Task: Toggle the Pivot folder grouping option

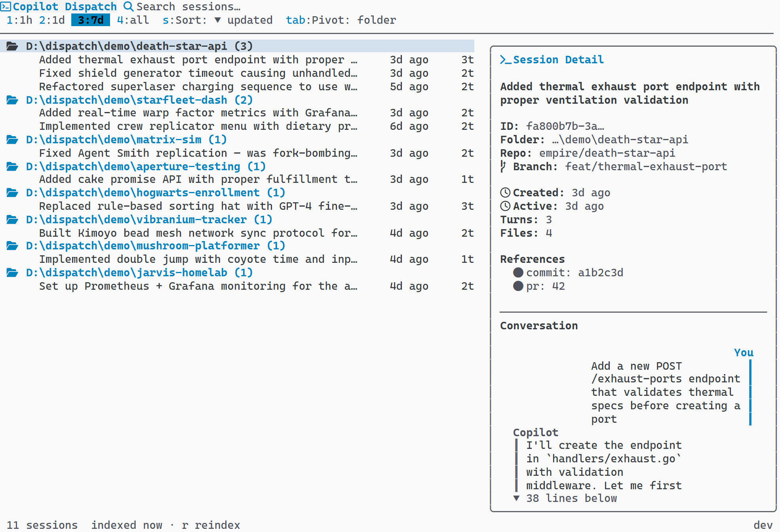Action: [341, 20]
